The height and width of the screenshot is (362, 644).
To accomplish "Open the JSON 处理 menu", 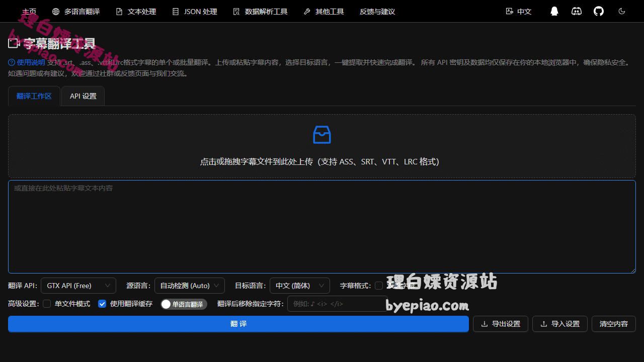I will tap(194, 11).
